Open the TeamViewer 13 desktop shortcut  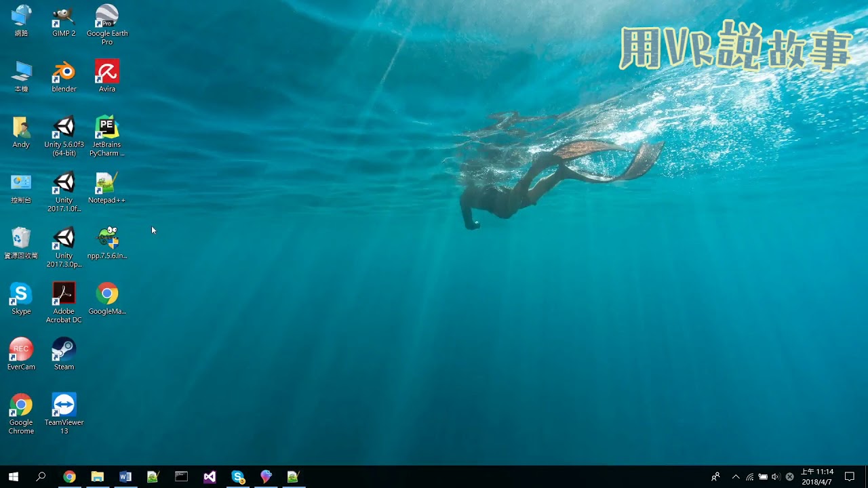pyautogui.click(x=64, y=405)
